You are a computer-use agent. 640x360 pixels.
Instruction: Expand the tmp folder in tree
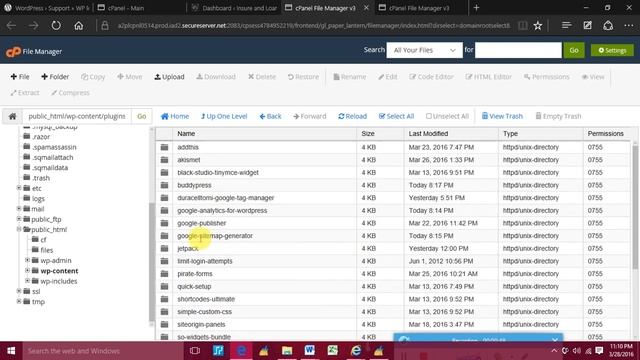[19, 301]
